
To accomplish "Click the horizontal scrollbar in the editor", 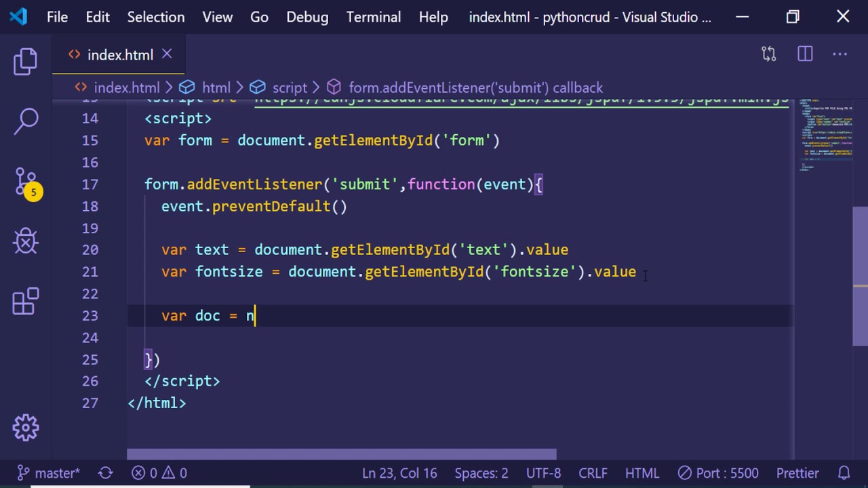I will (x=341, y=454).
